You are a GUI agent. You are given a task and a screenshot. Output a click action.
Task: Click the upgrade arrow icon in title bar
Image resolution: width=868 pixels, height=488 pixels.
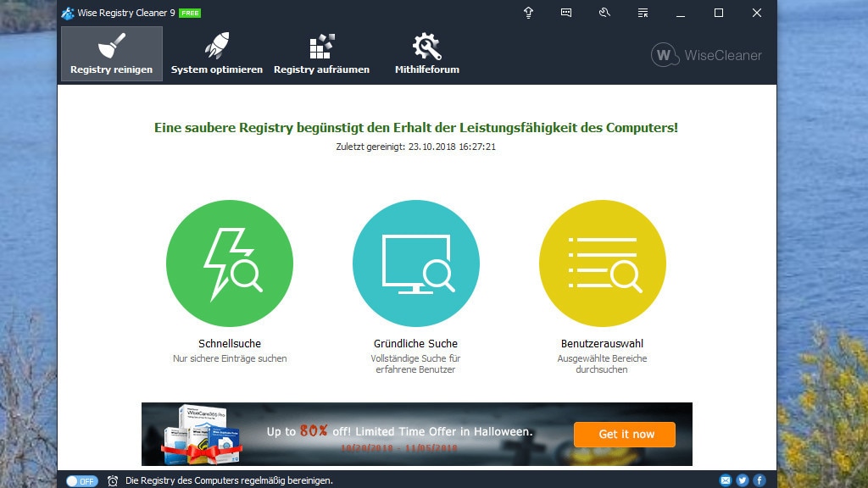pos(528,13)
